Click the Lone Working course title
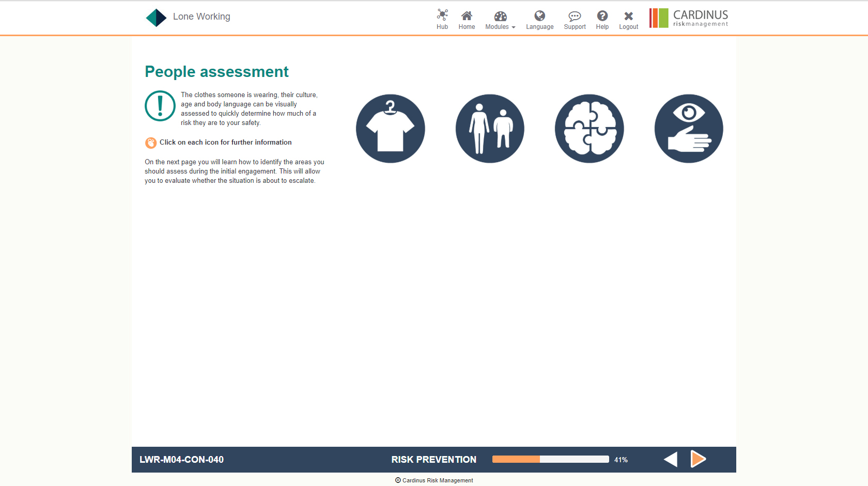868x486 pixels. [202, 17]
